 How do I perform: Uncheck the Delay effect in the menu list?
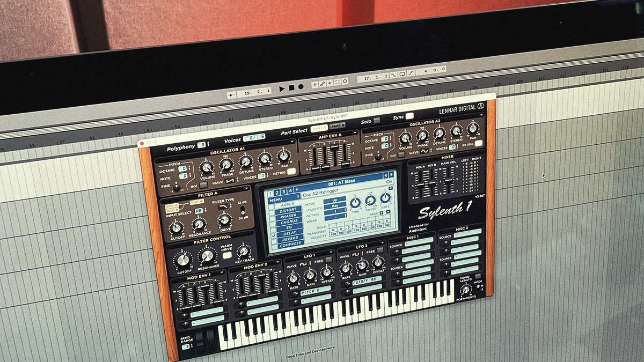(274, 236)
